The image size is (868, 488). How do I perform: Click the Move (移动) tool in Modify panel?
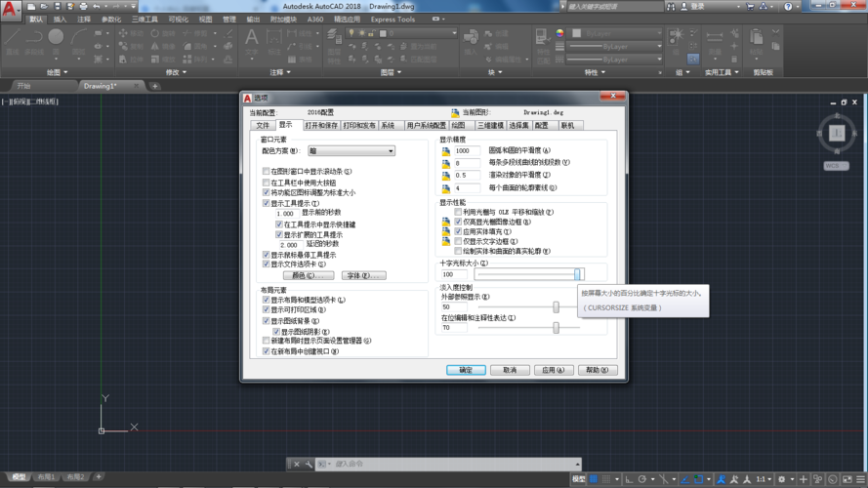(131, 33)
